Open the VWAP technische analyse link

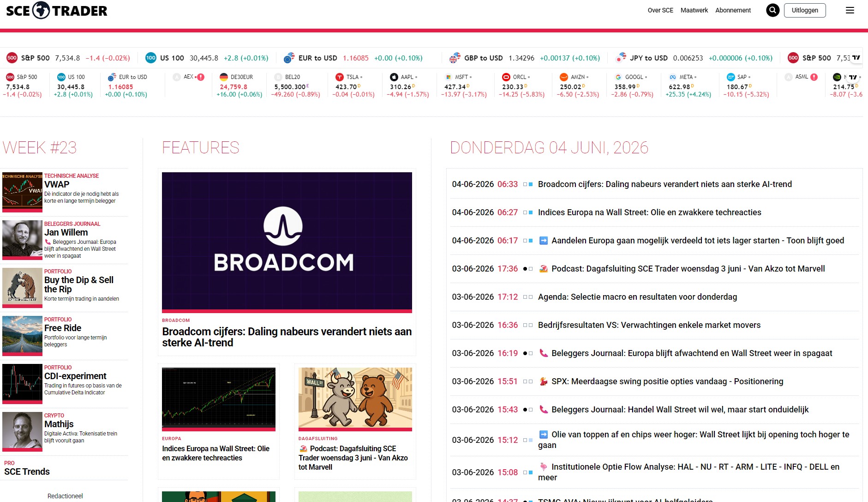pos(57,184)
